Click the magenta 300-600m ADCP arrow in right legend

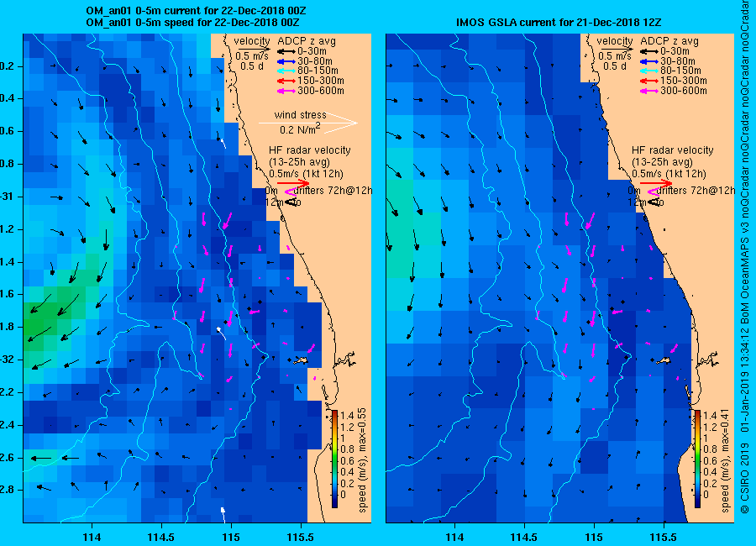coord(649,91)
